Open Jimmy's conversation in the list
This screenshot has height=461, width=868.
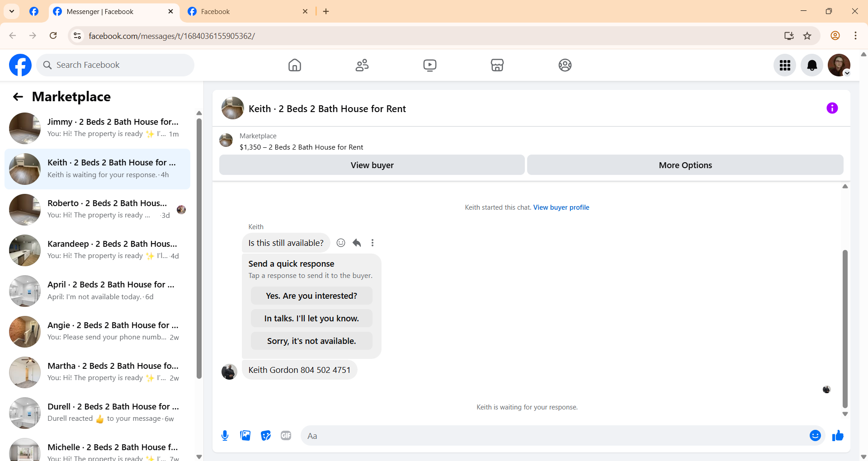click(97, 128)
